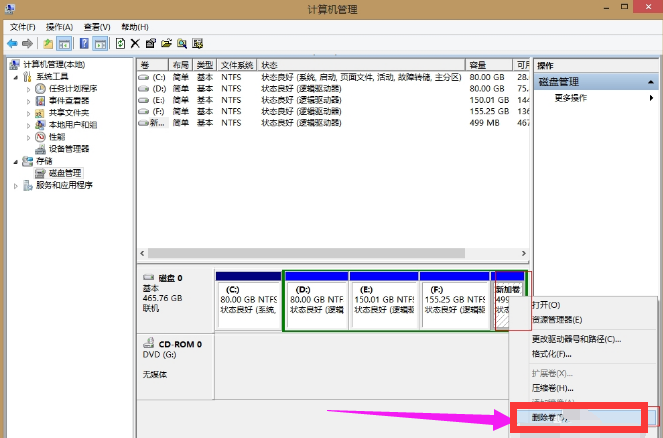Click the Back arrow in the toolbar
The width and height of the screenshot is (663, 438).
click(11, 44)
